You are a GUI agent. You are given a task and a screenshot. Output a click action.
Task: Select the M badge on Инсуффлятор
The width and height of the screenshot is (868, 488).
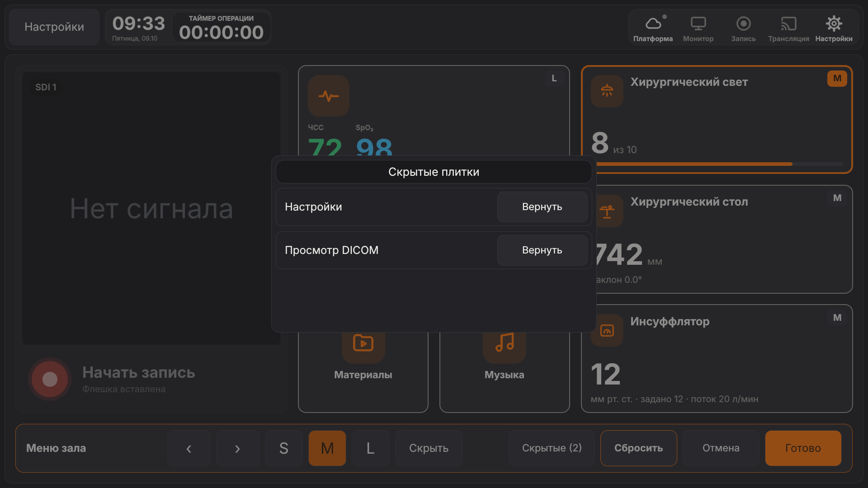[837, 318]
